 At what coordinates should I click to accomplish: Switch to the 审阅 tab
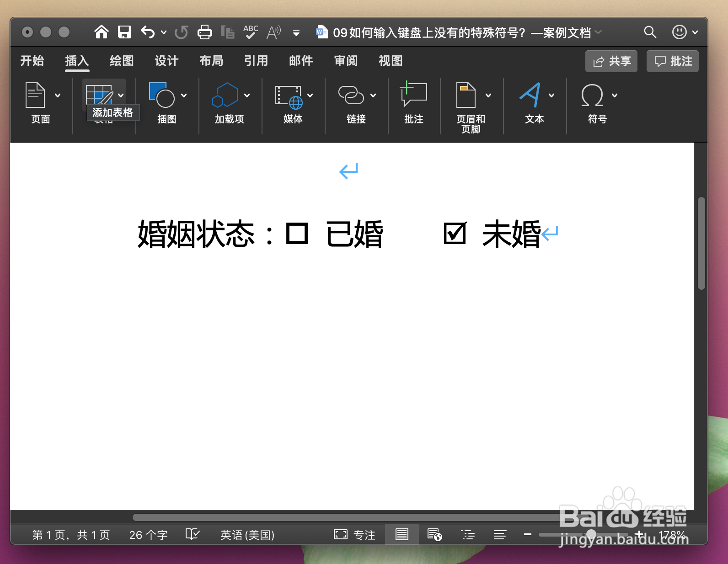[x=346, y=61]
